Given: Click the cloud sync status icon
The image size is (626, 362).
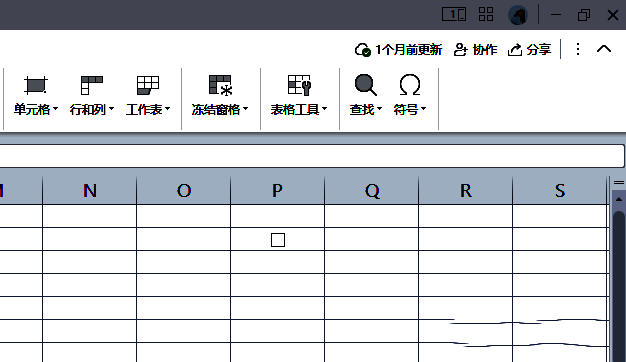Looking at the screenshot, I should tap(363, 50).
